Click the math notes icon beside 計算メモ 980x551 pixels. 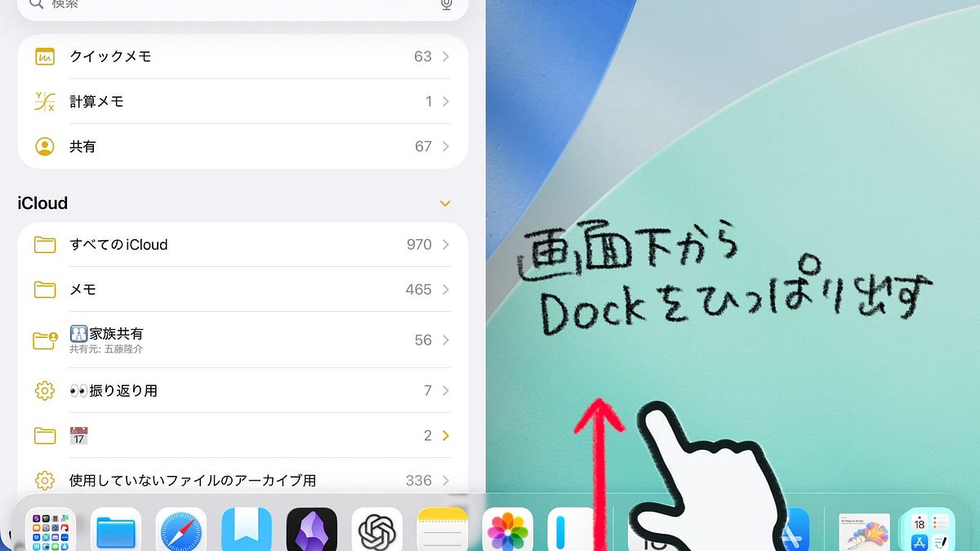pos(45,101)
